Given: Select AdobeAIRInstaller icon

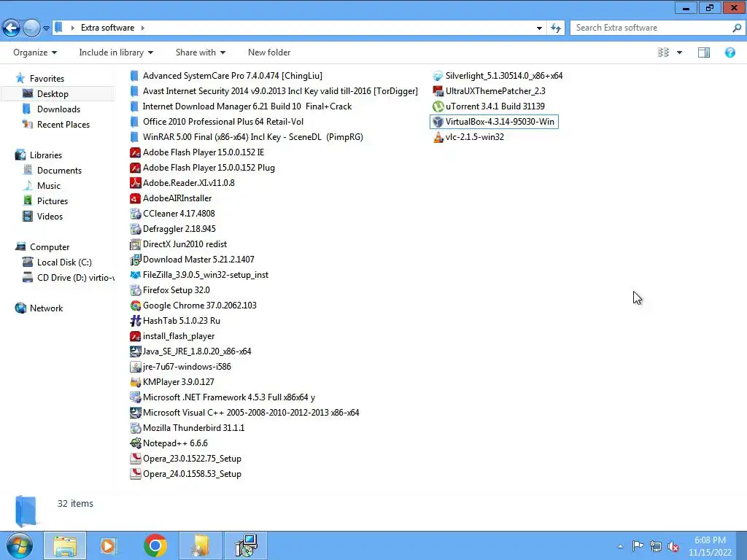Looking at the screenshot, I should coord(135,198).
